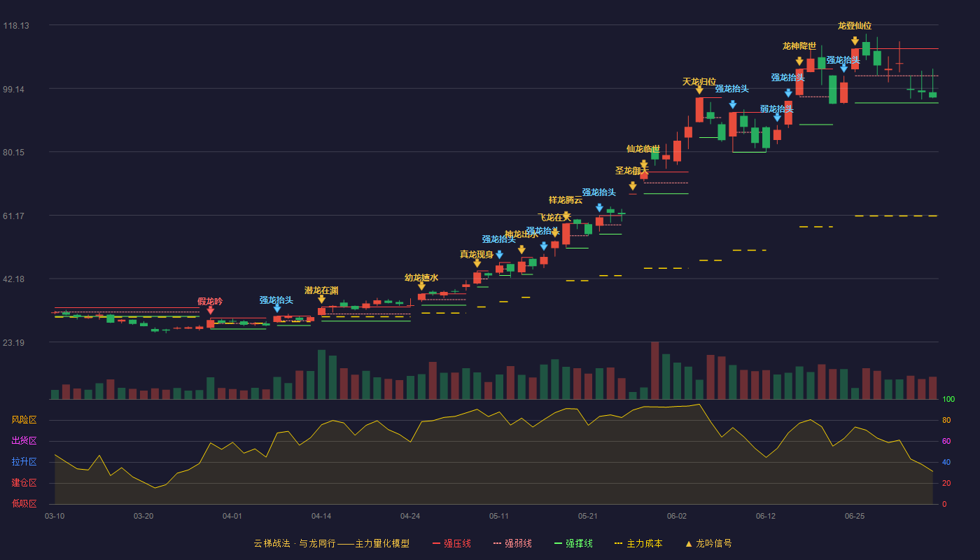The image size is (980, 560).
Task: Click the 04-24 date label
Action: pos(410,516)
